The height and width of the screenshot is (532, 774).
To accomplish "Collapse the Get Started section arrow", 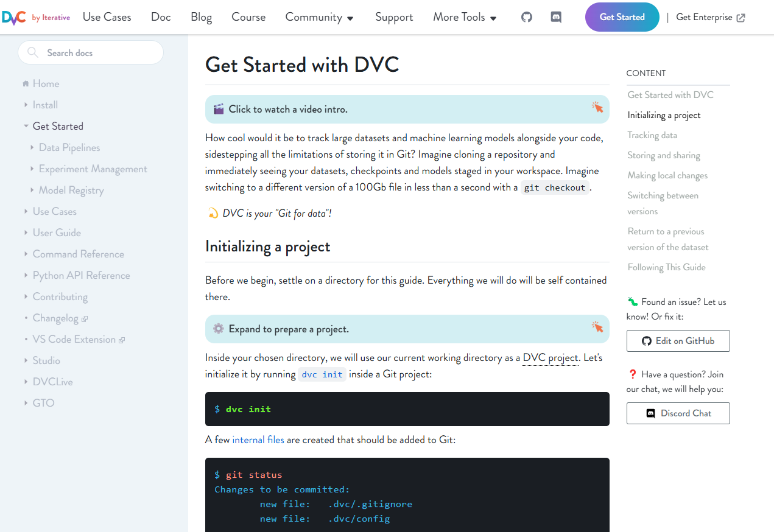I will [x=26, y=126].
